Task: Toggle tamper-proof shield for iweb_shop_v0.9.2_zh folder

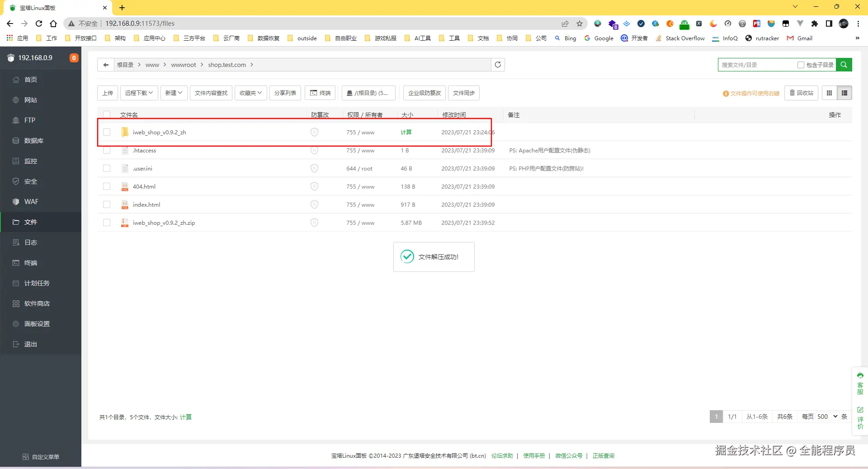Action: click(x=314, y=132)
